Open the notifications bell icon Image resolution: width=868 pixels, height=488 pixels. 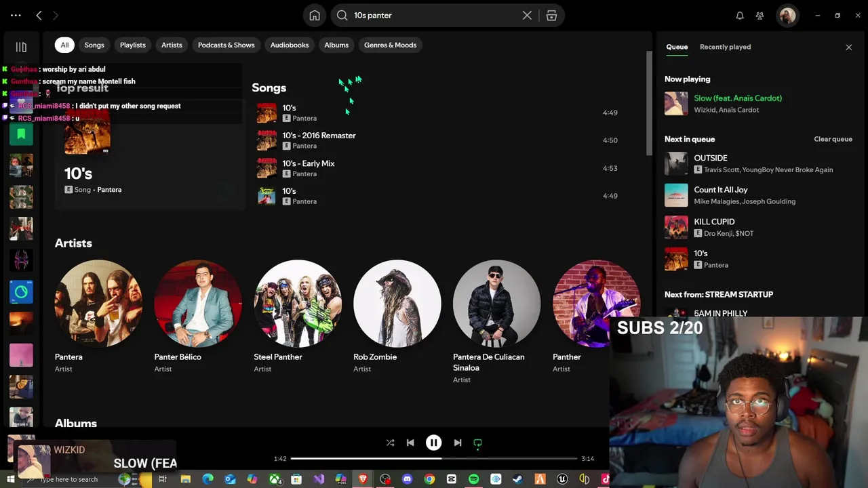point(740,16)
